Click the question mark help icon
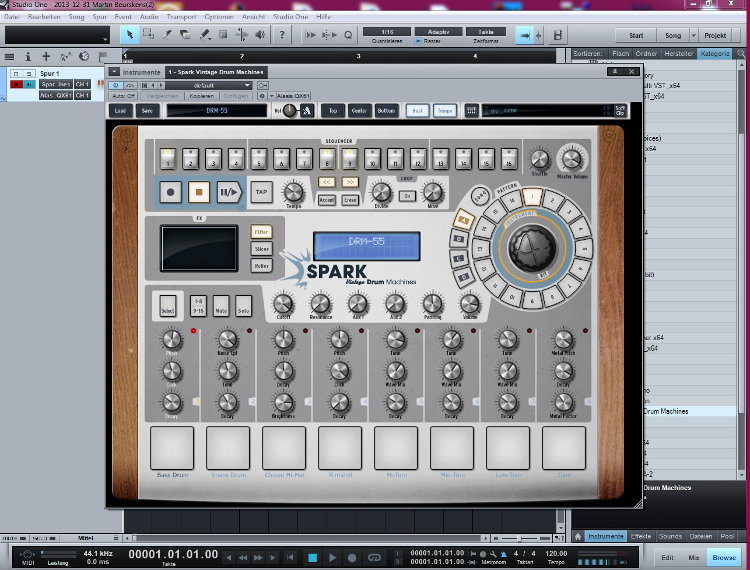This screenshot has height=570, width=750. coord(282,35)
